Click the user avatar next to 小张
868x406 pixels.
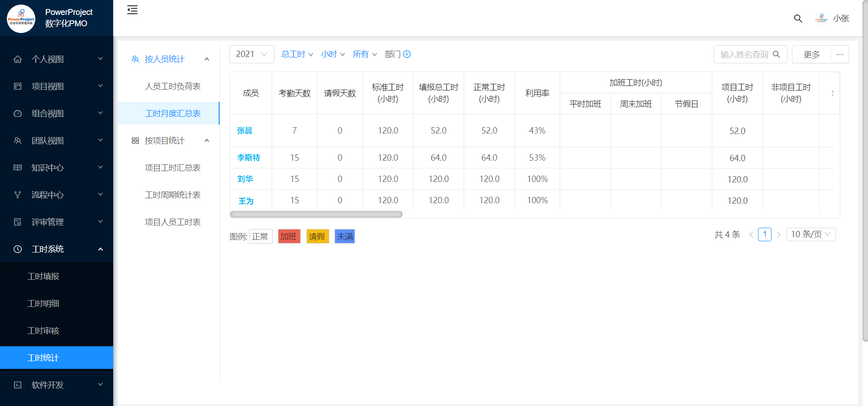(x=821, y=19)
